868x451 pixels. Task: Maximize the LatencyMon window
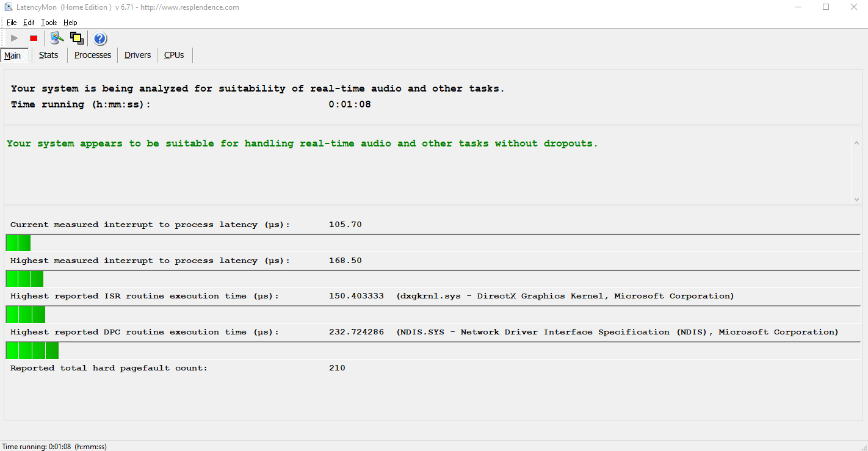pyautogui.click(x=826, y=7)
